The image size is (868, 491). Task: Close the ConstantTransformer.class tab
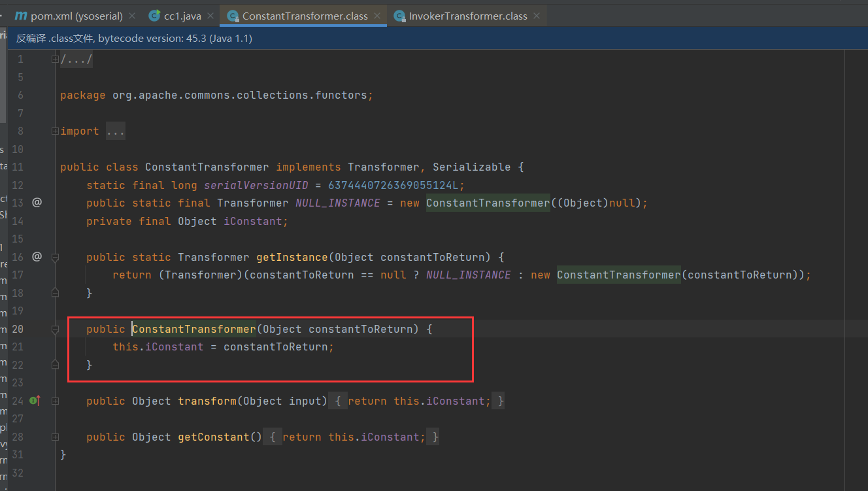point(377,16)
